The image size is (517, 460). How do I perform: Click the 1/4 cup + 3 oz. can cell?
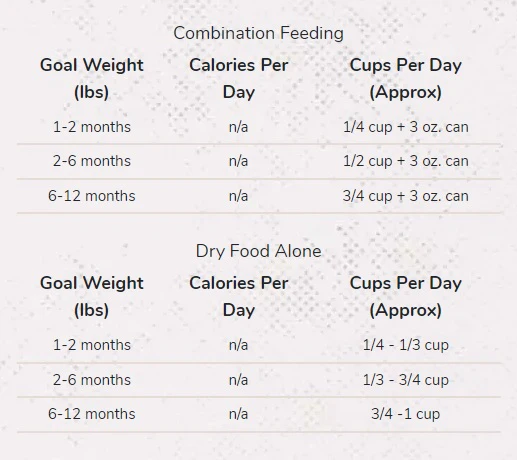406,127
